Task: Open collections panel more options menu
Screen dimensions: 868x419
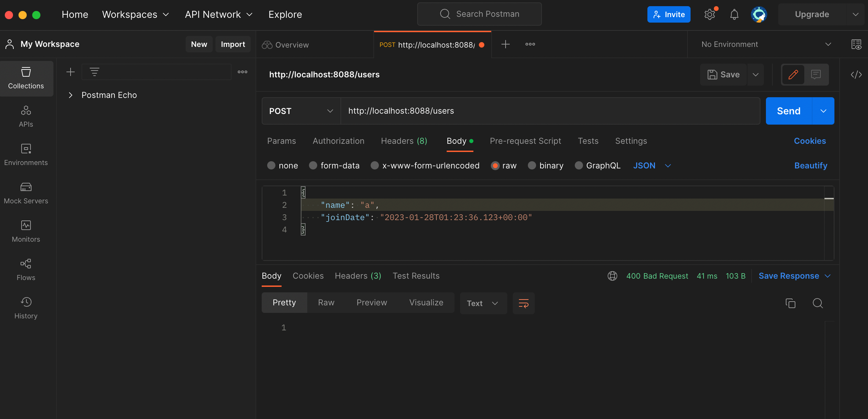Action: click(x=243, y=72)
